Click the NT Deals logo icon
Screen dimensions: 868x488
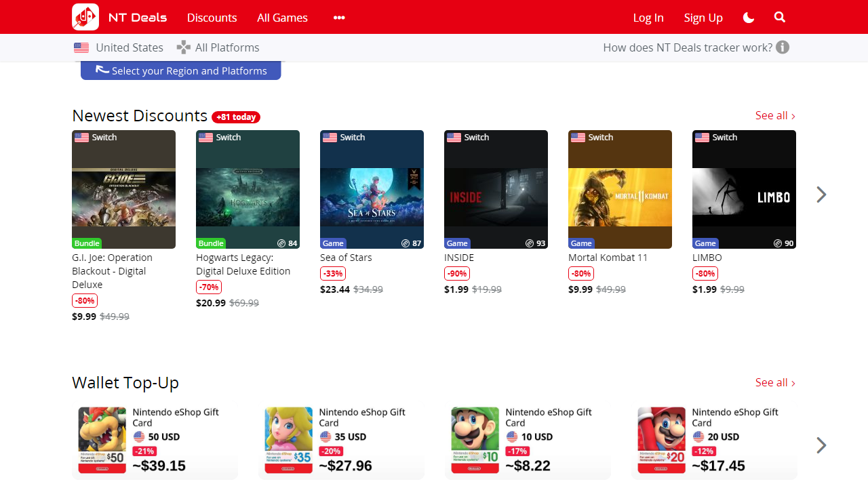coord(84,17)
